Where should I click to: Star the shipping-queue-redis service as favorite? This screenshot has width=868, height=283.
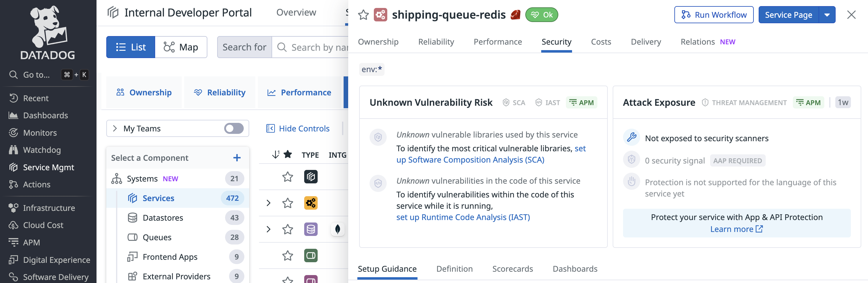point(363,15)
